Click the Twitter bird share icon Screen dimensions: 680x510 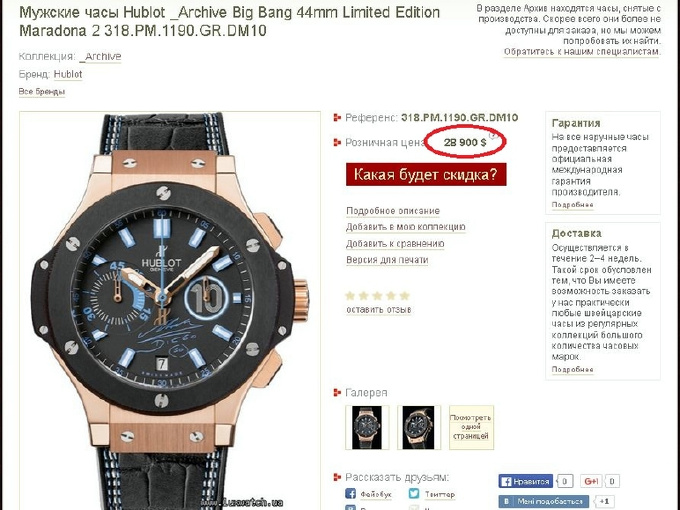pyautogui.click(x=414, y=494)
